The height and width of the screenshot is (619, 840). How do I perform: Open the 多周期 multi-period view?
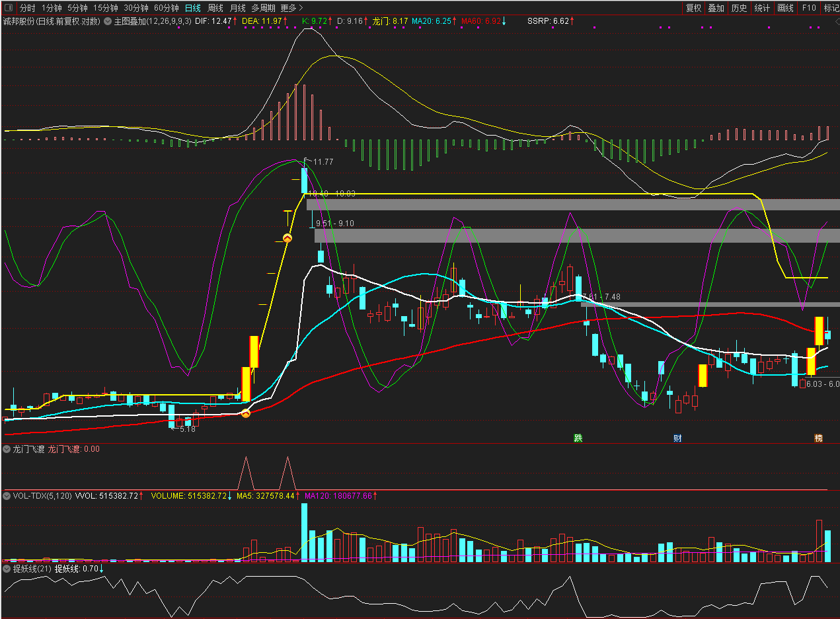click(x=264, y=8)
